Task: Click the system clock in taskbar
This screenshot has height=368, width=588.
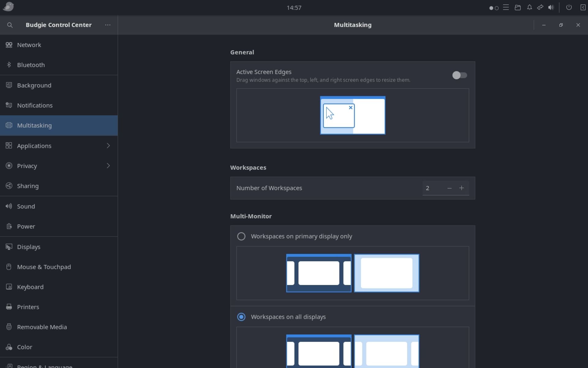Action: click(294, 7)
